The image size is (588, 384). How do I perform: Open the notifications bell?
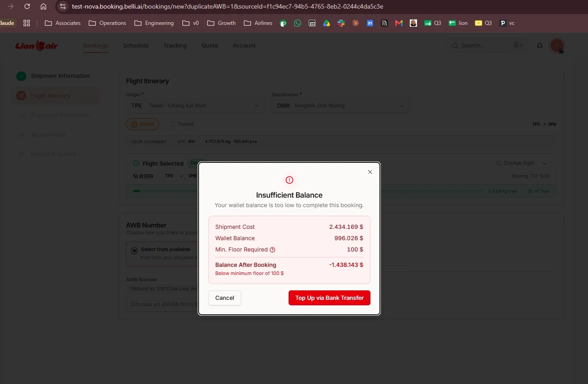coord(540,46)
